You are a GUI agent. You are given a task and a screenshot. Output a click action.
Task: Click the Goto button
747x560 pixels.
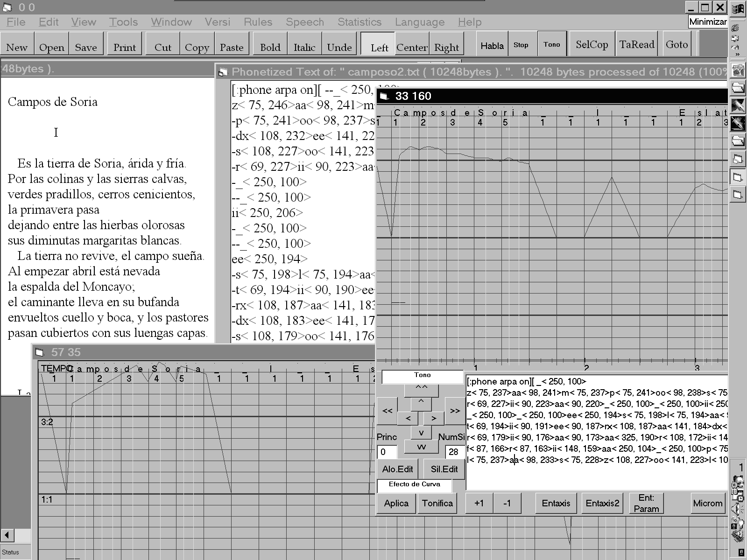(x=677, y=44)
